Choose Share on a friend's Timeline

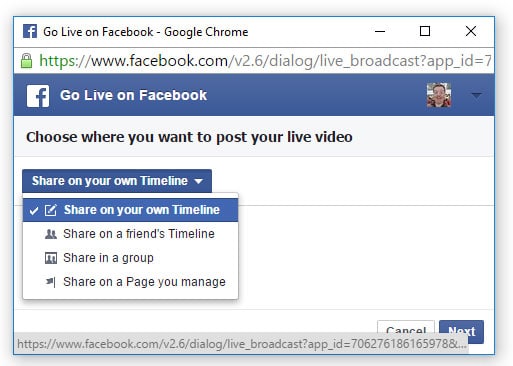click(130, 234)
